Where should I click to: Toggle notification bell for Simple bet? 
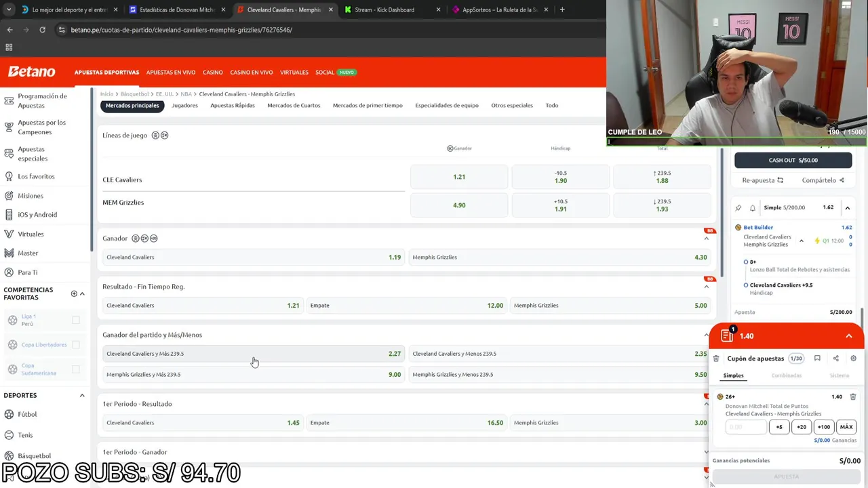(752, 207)
